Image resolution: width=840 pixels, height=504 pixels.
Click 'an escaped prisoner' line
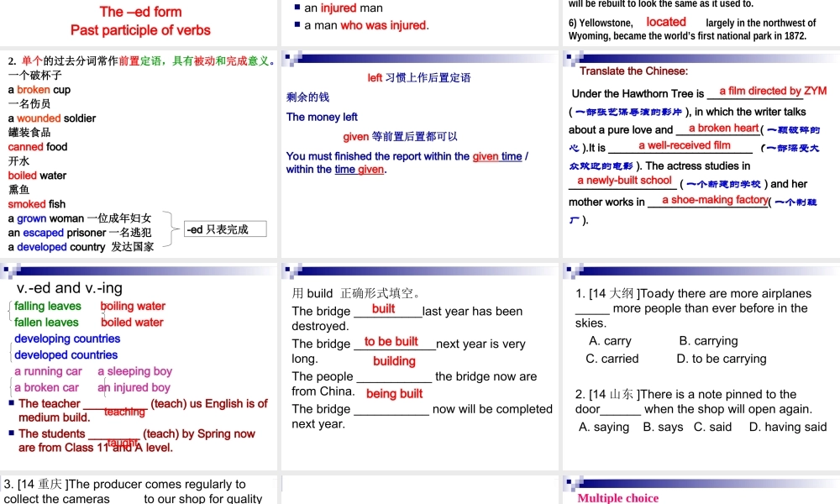click(x=80, y=233)
